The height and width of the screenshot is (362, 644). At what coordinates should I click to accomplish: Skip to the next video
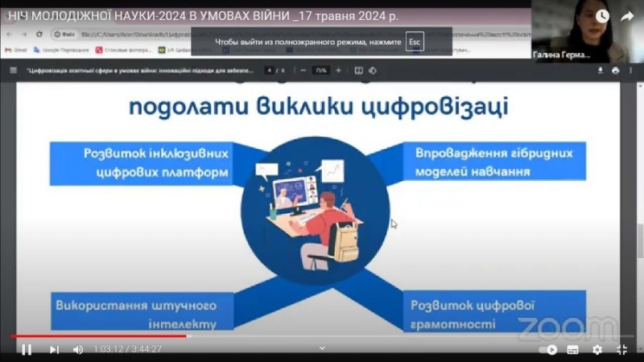coord(54,349)
